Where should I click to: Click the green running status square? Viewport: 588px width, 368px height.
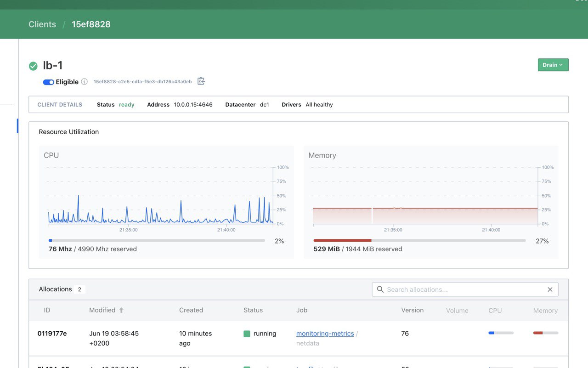pyautogui.click(x=247, y=334)
